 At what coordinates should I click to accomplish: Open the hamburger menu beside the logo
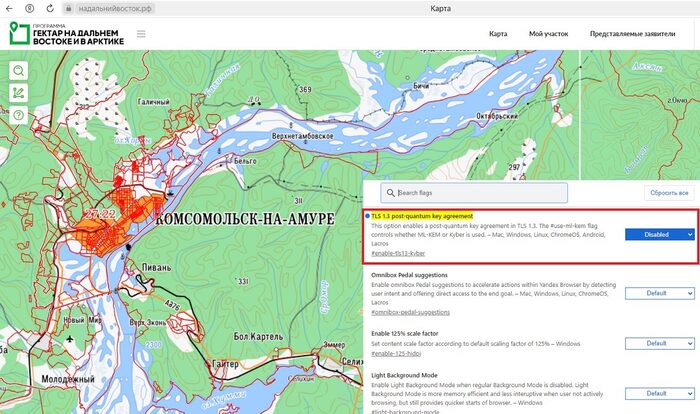pyautogui.click(x=141, y=34)
